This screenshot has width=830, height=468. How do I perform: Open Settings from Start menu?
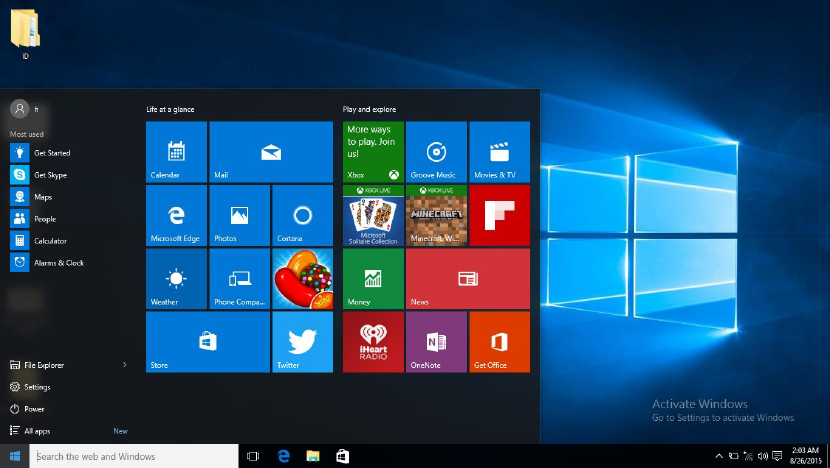[37, 387]
